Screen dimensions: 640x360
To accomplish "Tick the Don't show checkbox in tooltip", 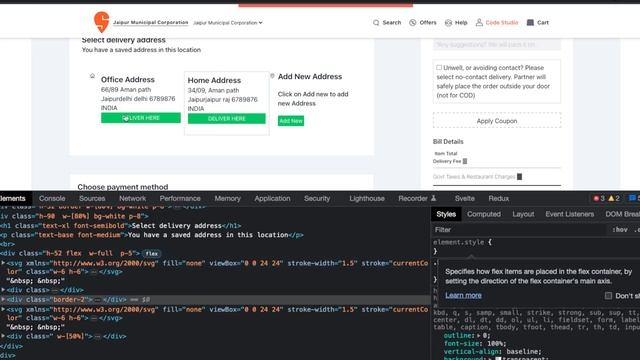I will tap(608, 296).
